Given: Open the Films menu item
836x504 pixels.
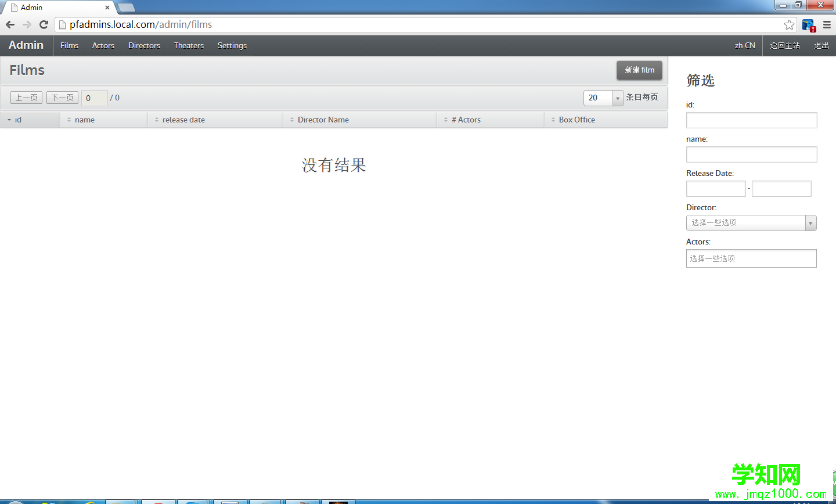Looking at the screenshot, I should pos(69,45).
